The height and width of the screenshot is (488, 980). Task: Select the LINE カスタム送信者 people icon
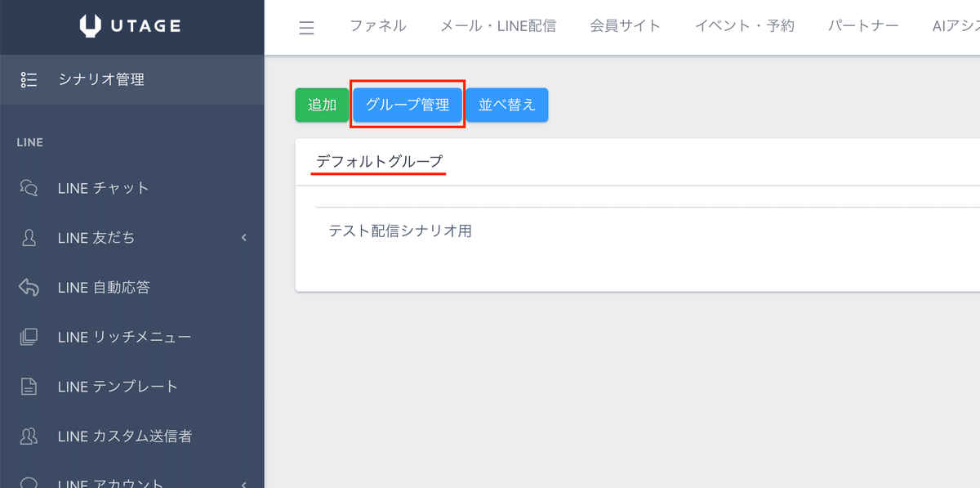29,436
